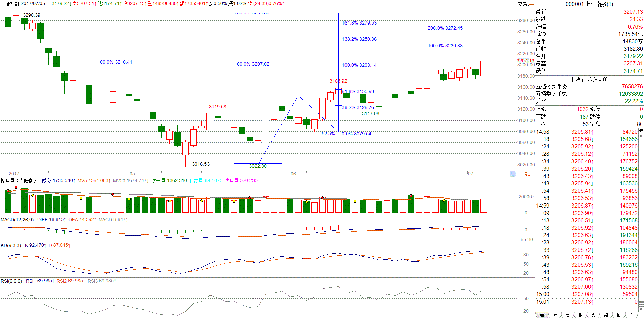
Task: Click the 洗盘量 520.235 indicator value
Action: [241, 181]
